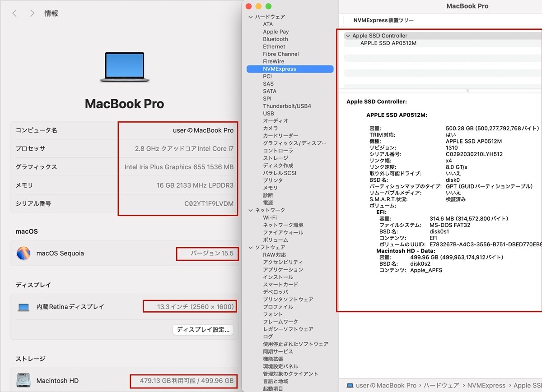Select ファイアウォール in sidebar
The height and width of the screenshot is (392, 542).
(x=283, y=232)
